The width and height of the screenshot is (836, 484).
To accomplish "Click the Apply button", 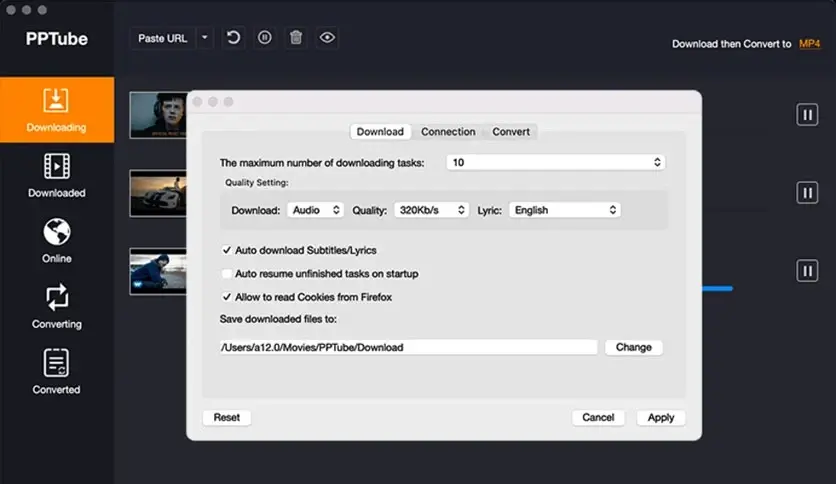I will (x=660, y=417).
